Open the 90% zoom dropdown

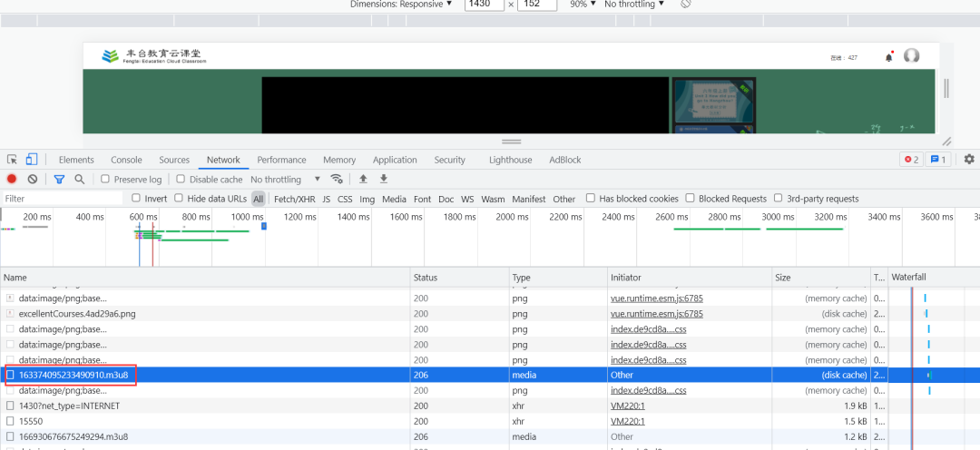coord(583,5)
